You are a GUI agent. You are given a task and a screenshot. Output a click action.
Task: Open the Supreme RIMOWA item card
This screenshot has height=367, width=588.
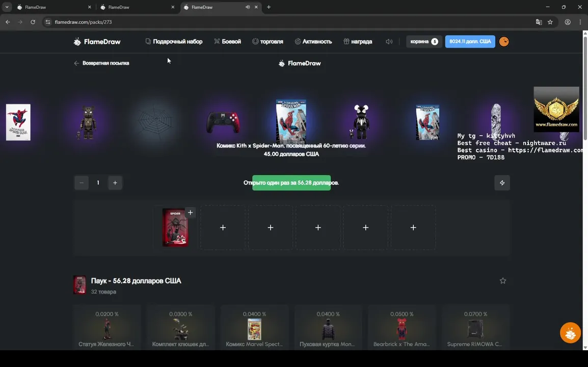pyautogui.click(x=475, y=328)
